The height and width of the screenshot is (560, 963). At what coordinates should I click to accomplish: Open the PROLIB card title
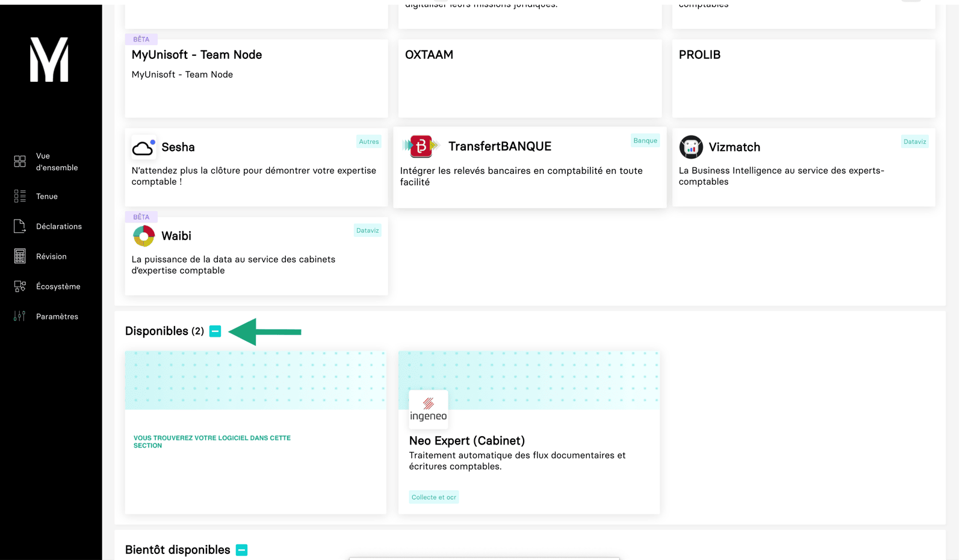699,55
